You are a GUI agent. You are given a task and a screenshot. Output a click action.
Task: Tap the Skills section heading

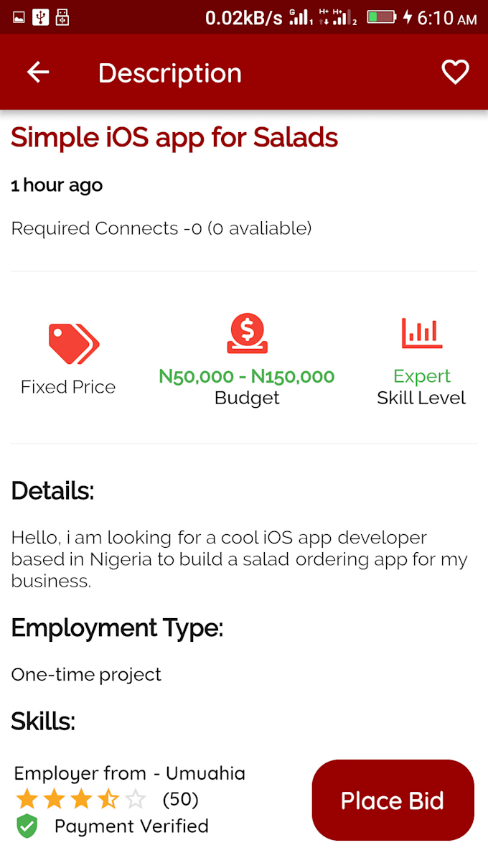pos(42,722)
